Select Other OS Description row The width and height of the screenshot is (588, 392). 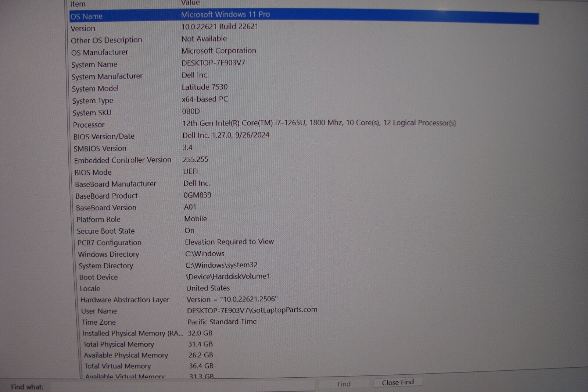[x=106, y=40]
